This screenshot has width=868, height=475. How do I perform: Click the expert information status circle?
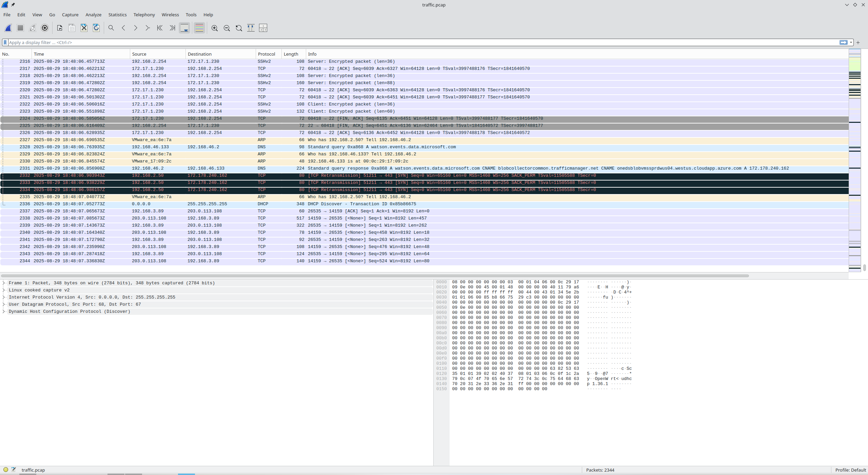(5, 470)
